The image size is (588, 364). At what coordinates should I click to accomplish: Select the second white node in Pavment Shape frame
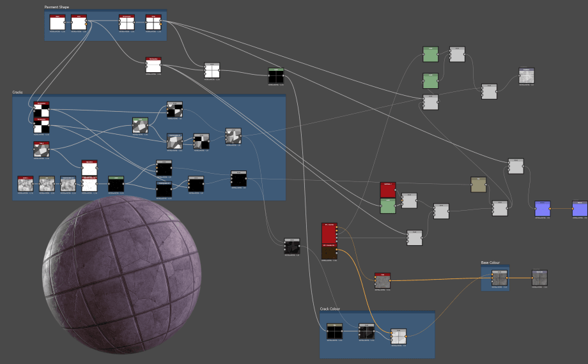point(79,22)
